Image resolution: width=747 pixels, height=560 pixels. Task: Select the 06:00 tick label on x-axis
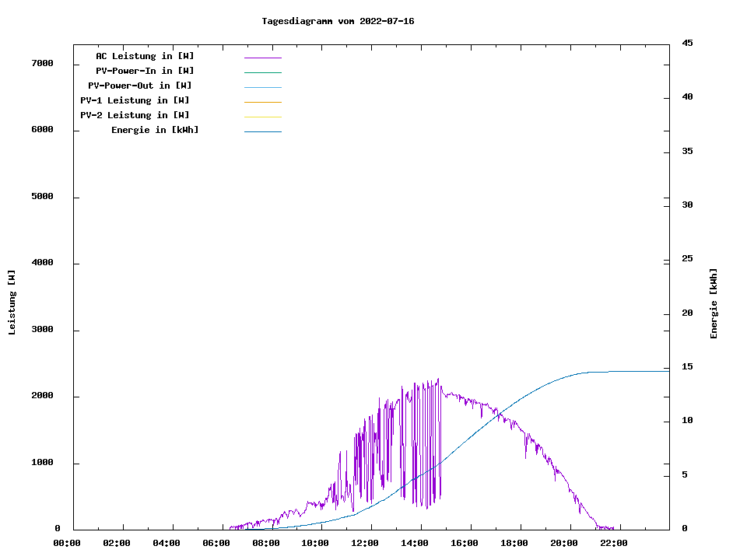[216, 543]
